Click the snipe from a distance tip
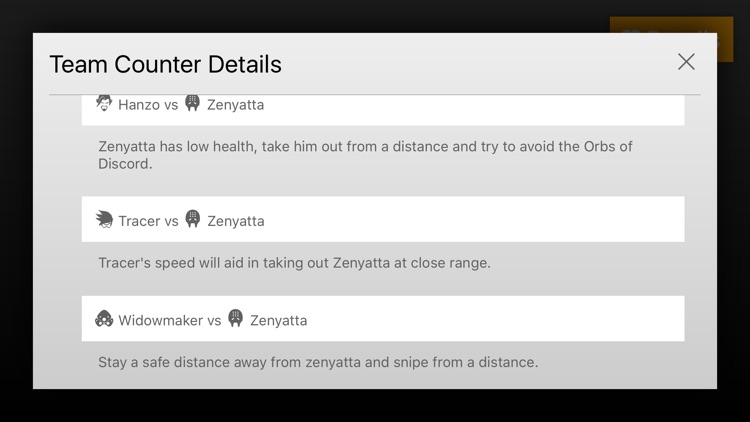The image size is (750, 422). pos(318,362)
